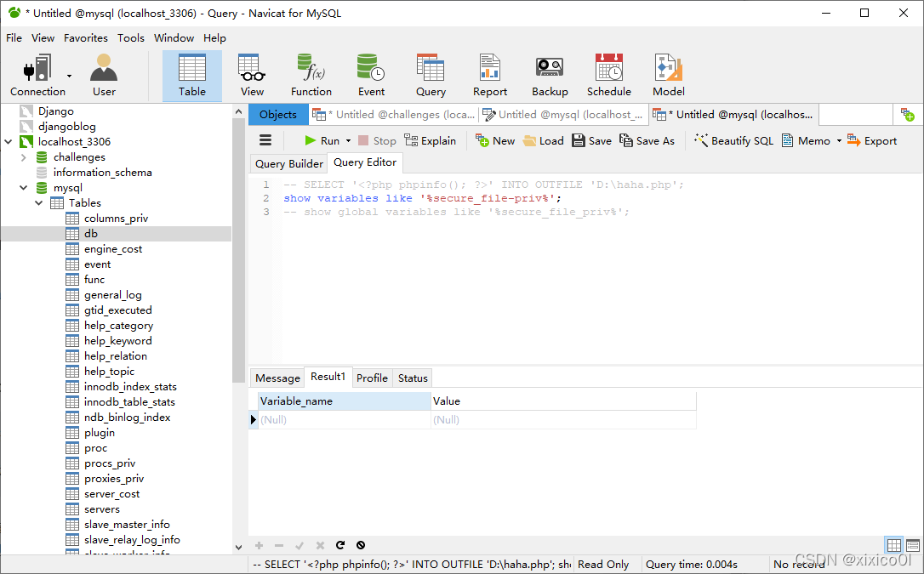Create a New query

coord(495,140)
